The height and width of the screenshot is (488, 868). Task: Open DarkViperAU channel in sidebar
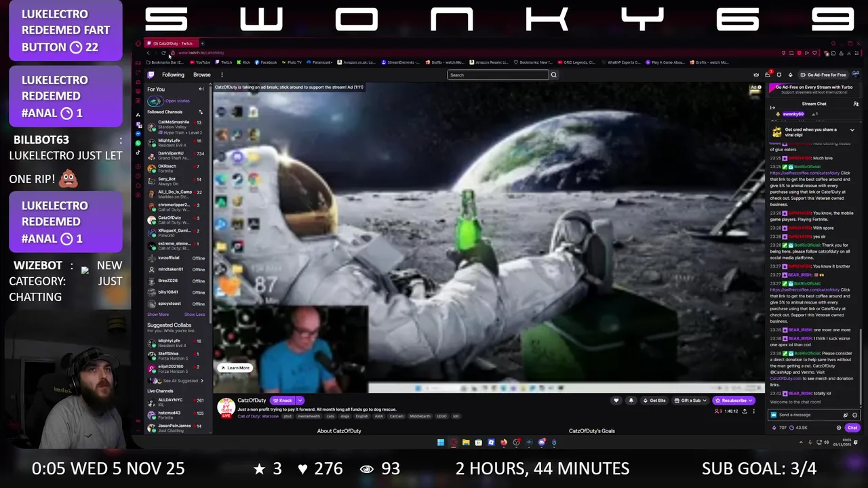[176, 155]
